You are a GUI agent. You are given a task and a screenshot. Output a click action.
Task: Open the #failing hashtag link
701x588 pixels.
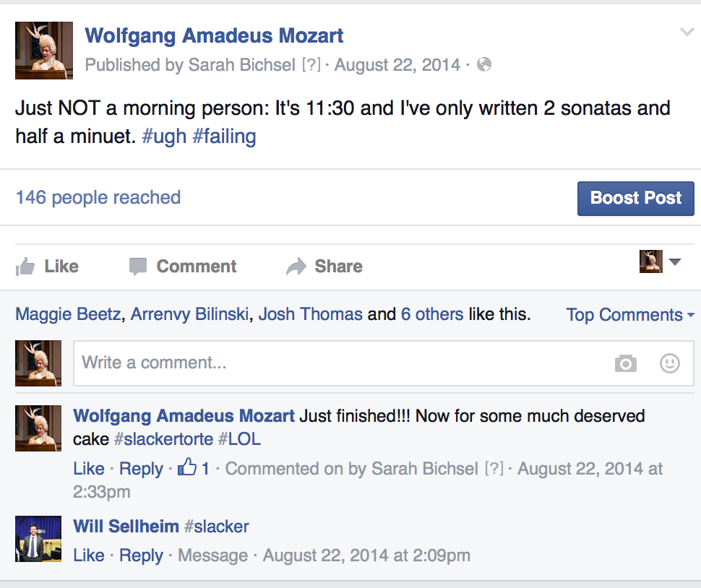[x=224, y=137]
